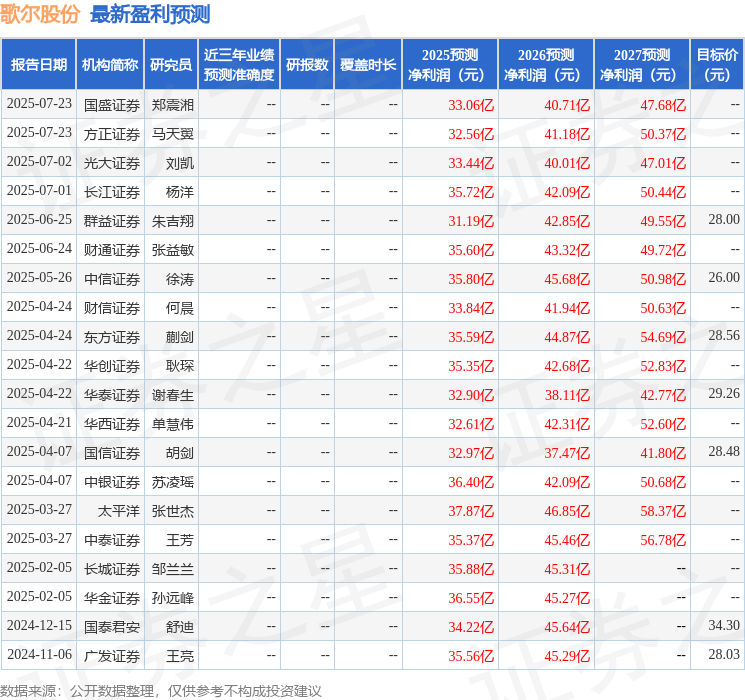
Task: Click 华金证券 institution cell
Action: click(112, 598)
